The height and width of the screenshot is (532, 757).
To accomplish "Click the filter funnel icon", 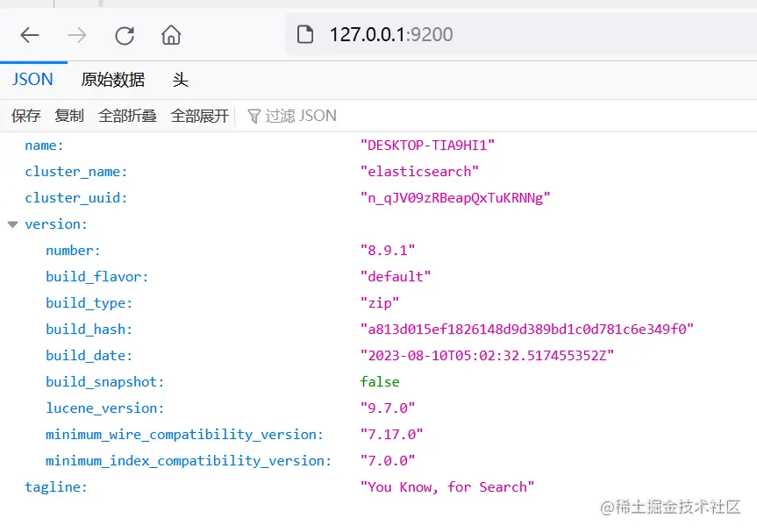I will tap(254, 117).
